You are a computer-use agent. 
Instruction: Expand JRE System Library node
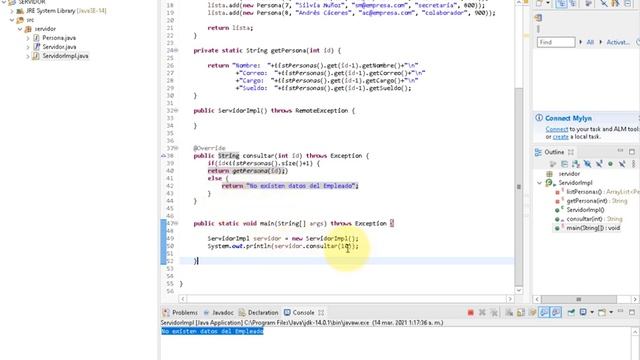12,11
